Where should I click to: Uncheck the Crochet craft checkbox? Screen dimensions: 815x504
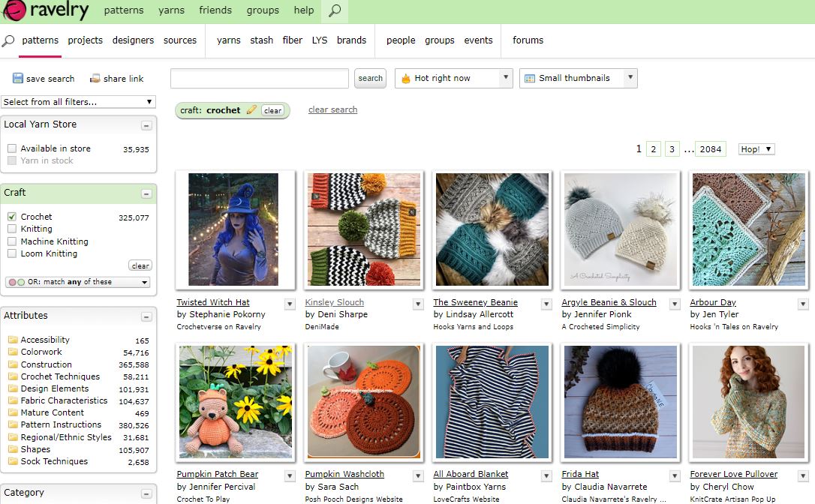[12, 217]
